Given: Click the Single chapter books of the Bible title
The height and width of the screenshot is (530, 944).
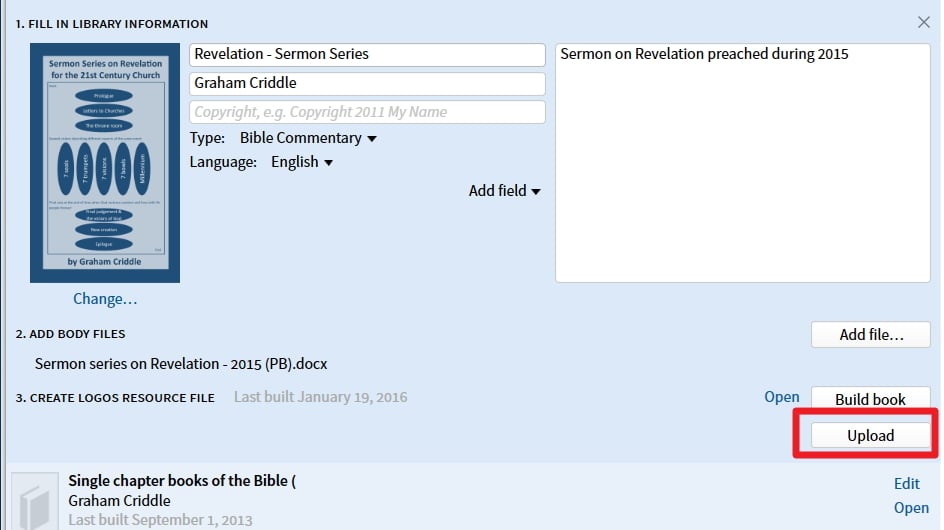Looking at the screenshot, I should pyautogui.click(x=182, y=481).
